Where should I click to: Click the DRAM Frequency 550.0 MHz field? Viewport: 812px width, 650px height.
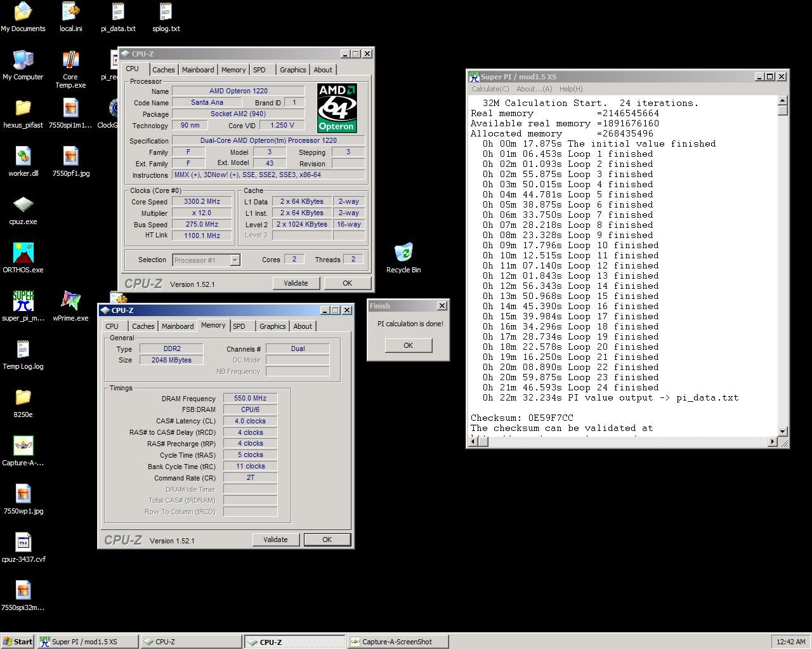tap(250, 399)
